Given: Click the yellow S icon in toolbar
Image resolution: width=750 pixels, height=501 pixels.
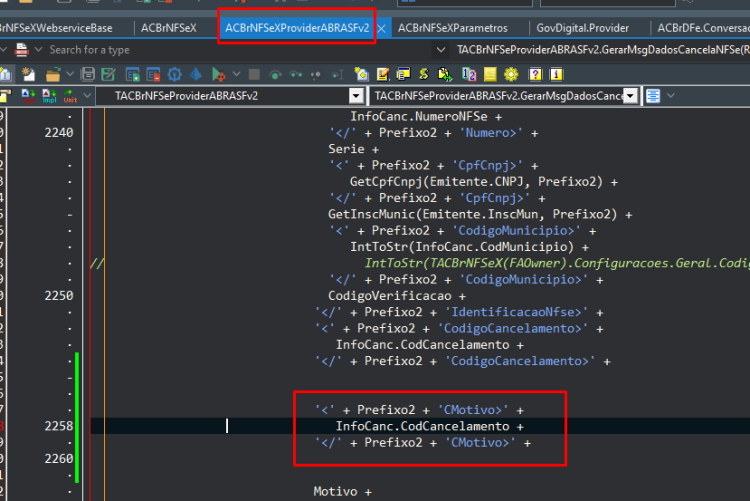Looking at the screenshot, I should tap(424, 74).
